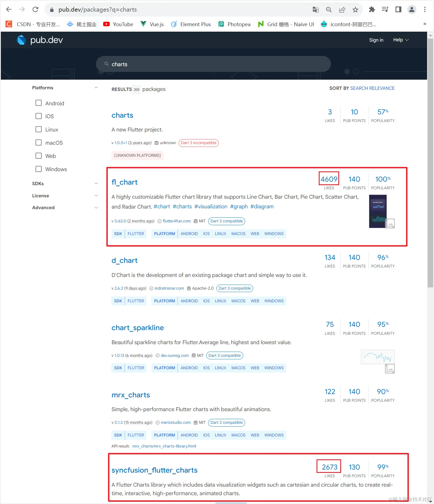Image resolution: width=434 pixels, height=504 pixels.
Task: Open the Vue.js bookmark
Action: [152, 24]
